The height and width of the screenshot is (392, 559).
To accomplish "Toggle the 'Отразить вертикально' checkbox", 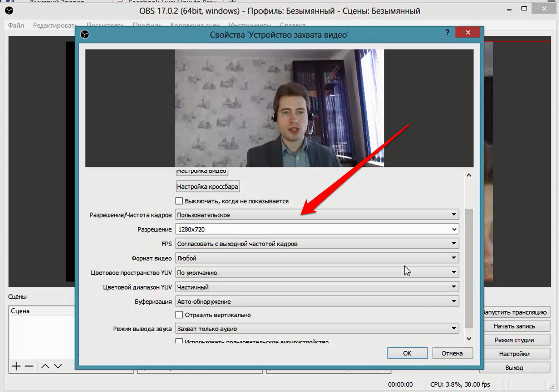I will click(179, 315).
